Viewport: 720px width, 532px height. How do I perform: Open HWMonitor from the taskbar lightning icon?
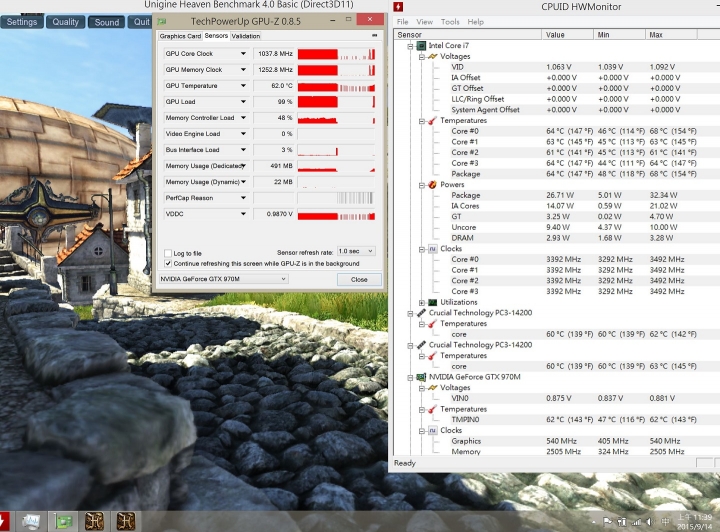point(4,521)
